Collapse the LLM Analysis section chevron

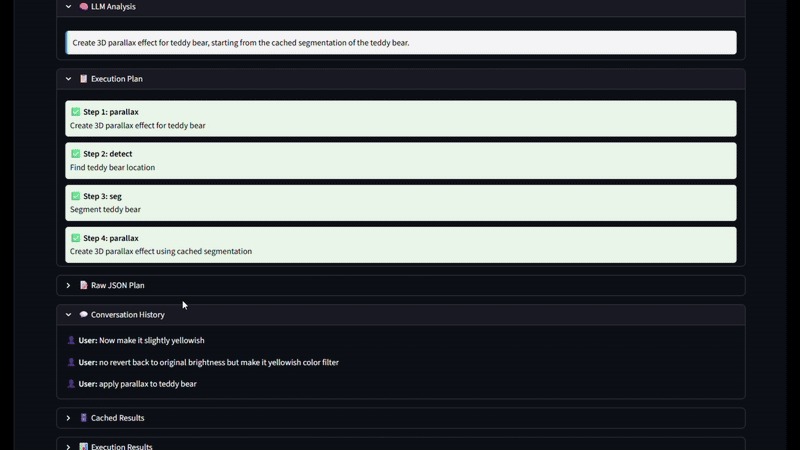pos(68,7)
